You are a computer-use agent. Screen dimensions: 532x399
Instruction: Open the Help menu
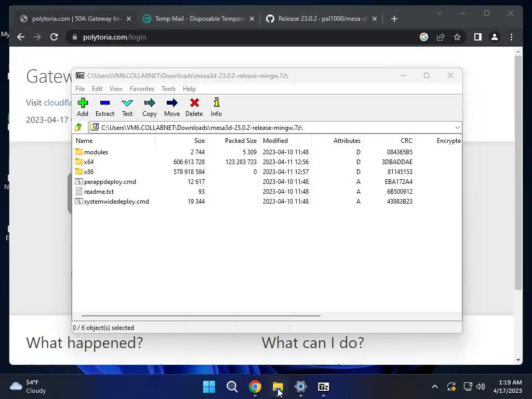(x=189, y=88)
